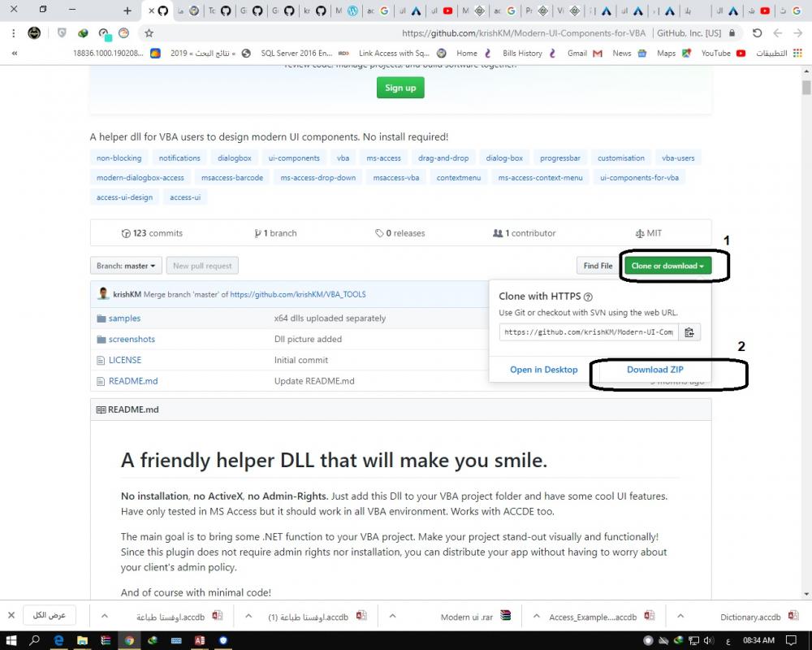812x650 pixels.
Task: Open the VBA_TOOLS repository link
Action: (x=298, y=294)
